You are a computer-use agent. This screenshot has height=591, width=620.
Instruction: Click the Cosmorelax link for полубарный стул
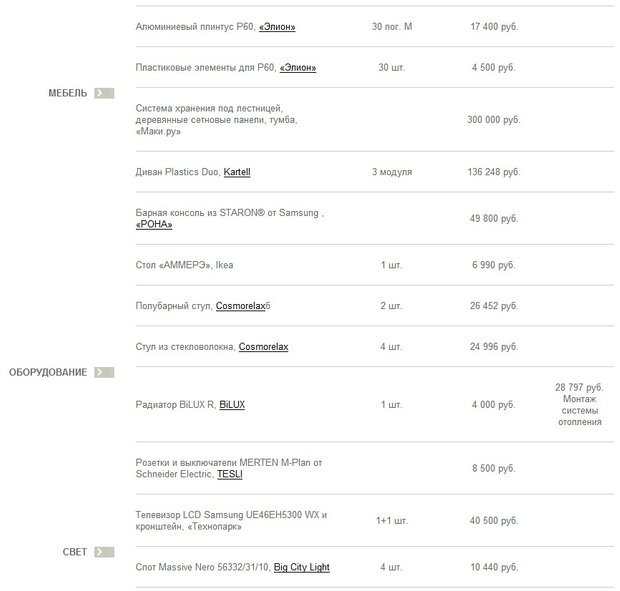pos(240,306)
